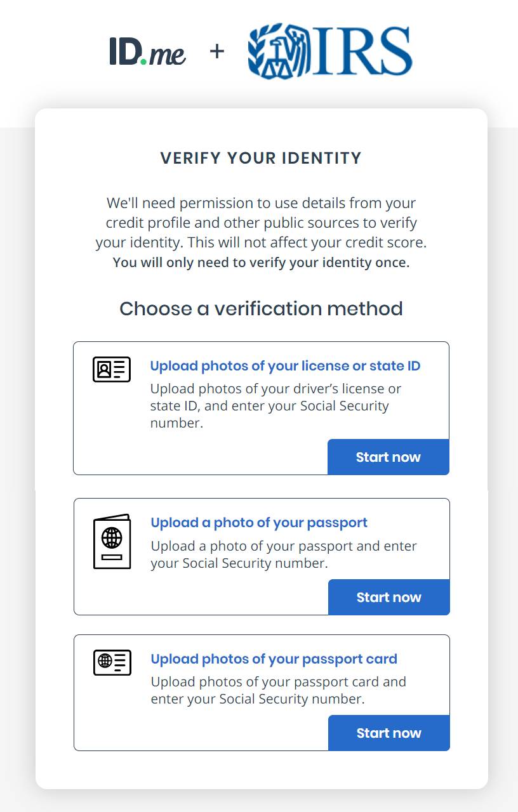
Task: Click the plus sign between logos
Action: tap(217, 51)
